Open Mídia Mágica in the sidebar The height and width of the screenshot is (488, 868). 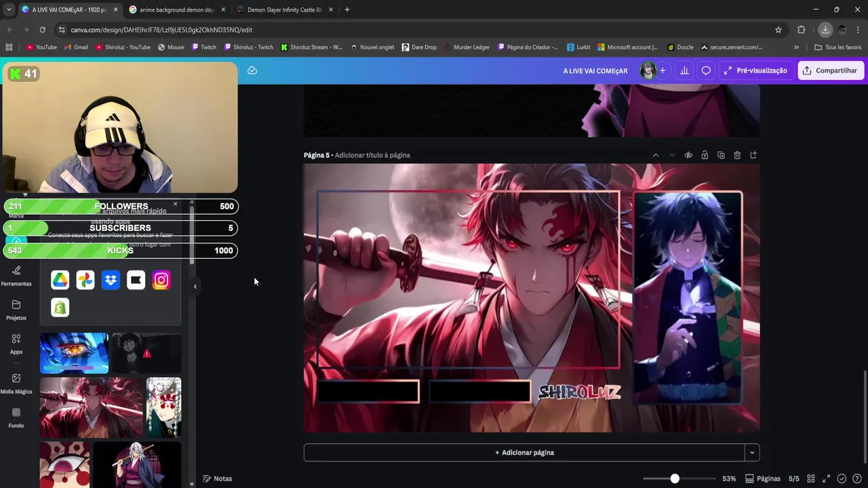tap(16, 384)
